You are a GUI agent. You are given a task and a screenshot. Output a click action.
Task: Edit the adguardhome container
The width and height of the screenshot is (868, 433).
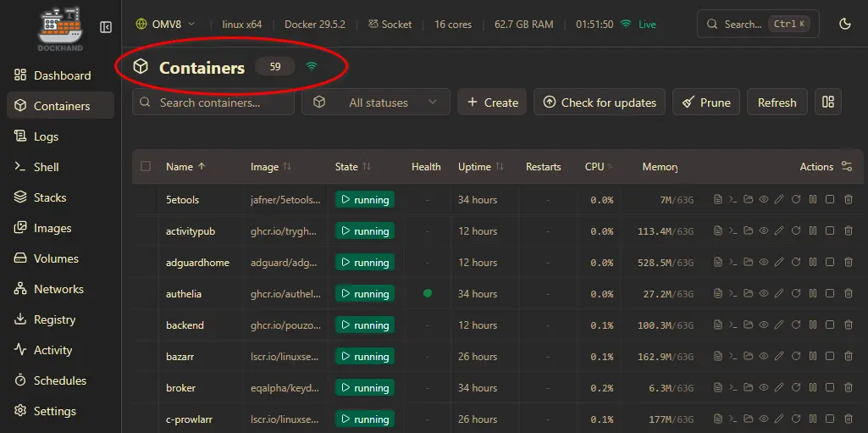(779, 262)
